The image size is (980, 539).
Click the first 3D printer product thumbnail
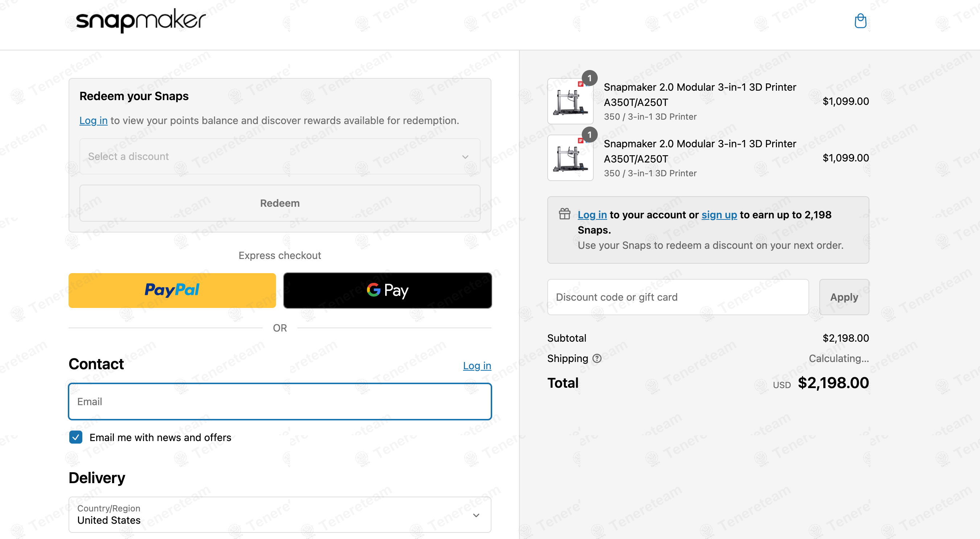(x=570, y=102)
